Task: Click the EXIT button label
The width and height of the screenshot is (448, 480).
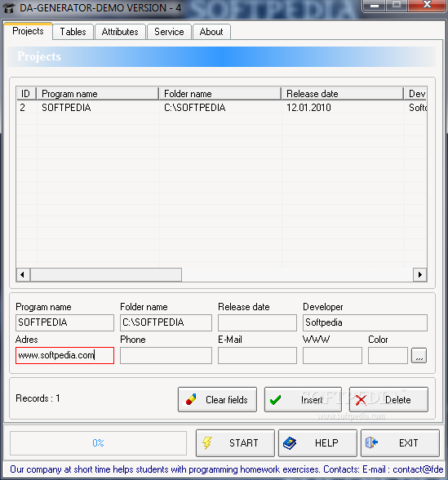Action: pyautogui.click(x=409, y=443)
